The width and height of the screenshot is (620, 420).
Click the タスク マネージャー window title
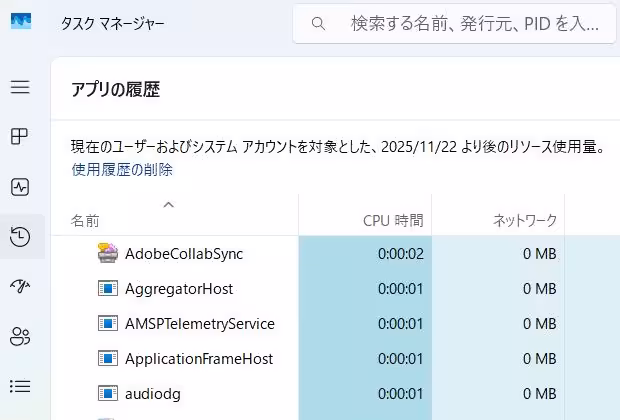pos(113,24)
